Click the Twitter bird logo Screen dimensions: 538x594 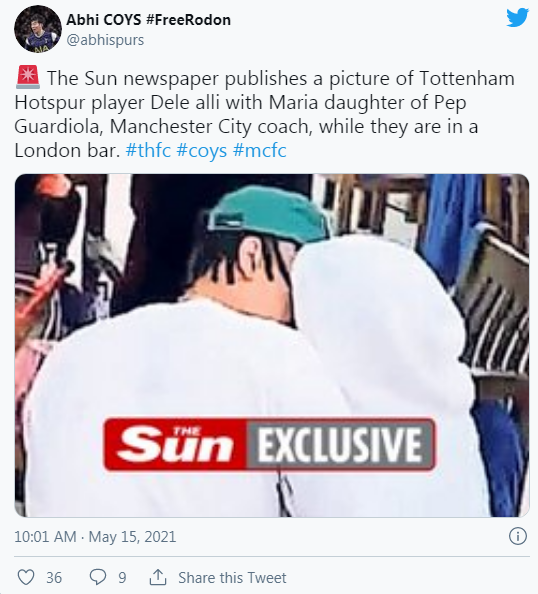[517, 17]
